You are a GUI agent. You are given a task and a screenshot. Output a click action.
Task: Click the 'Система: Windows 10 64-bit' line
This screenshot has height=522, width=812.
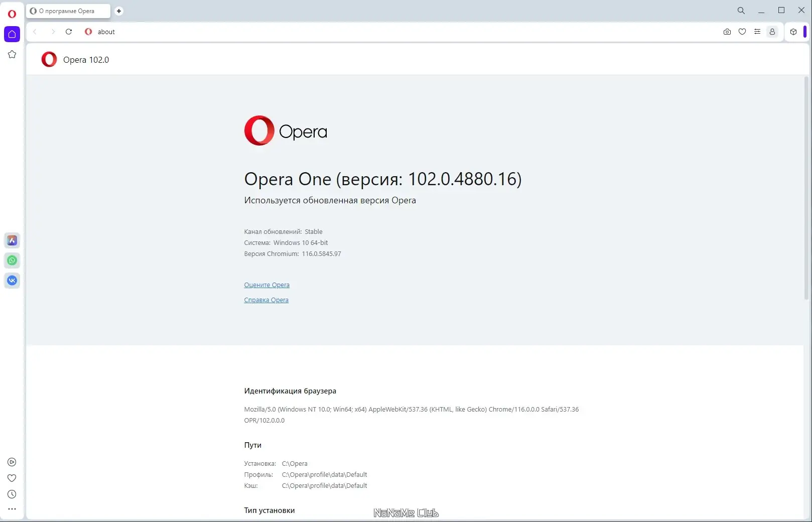286,243
